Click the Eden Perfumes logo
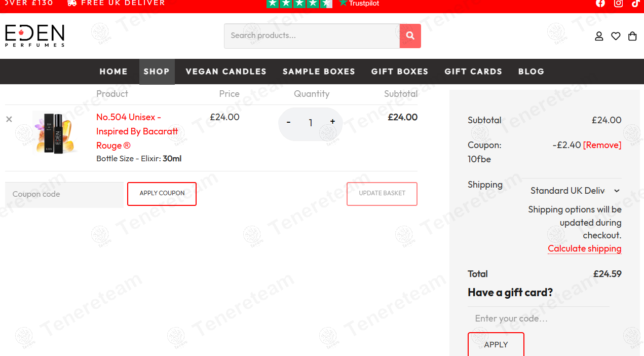 tap(35, 35)
